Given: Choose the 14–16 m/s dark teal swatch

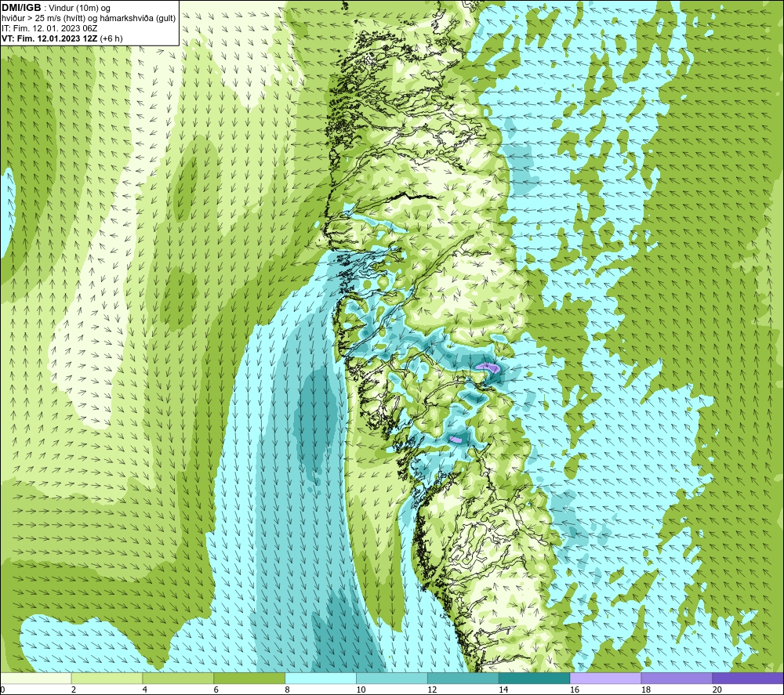Looking at the screenshot, I should click(x=535, y=678).
